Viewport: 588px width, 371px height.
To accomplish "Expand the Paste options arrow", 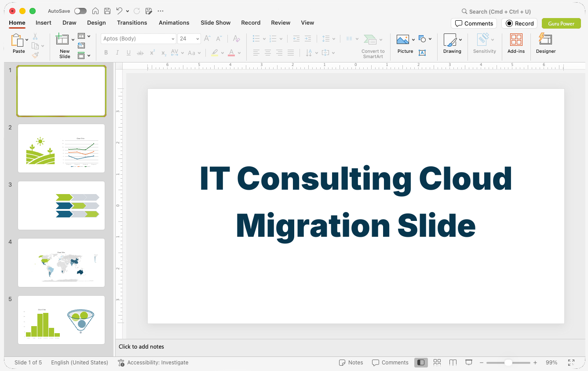I will coord(27,40).
